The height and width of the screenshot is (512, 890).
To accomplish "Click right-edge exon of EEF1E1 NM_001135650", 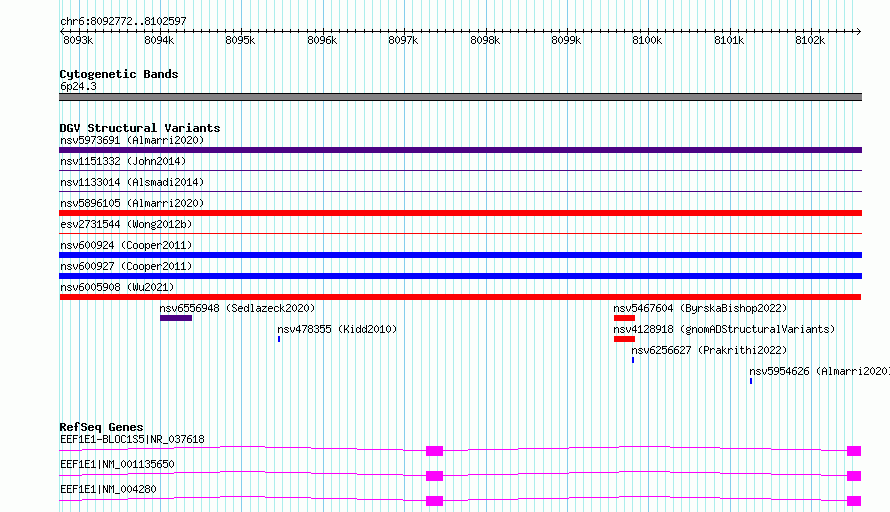I will (854, 476).
